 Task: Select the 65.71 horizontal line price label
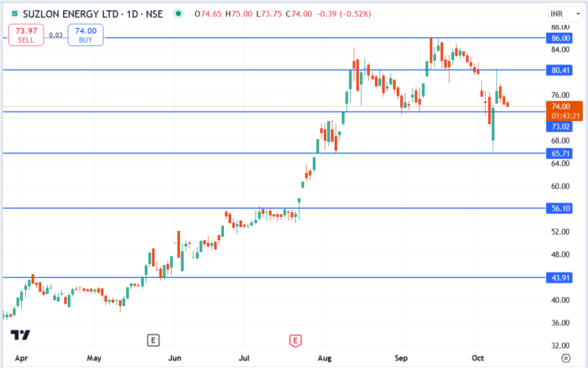click(559, 153)
